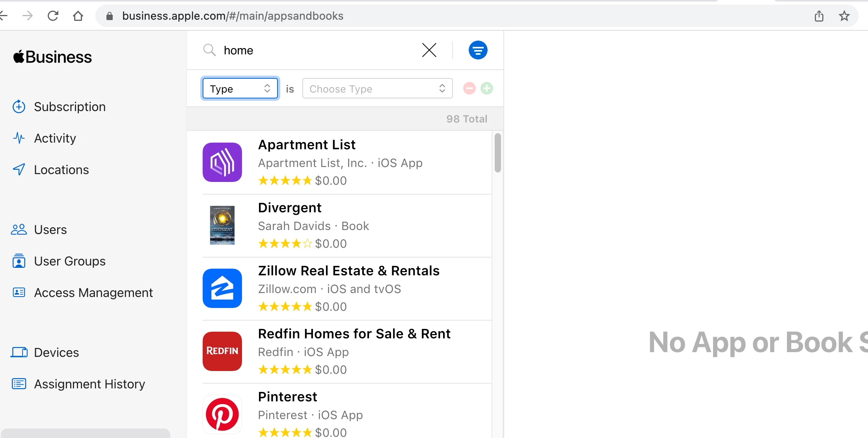Click the Assignment History list icon

(19, 384)
